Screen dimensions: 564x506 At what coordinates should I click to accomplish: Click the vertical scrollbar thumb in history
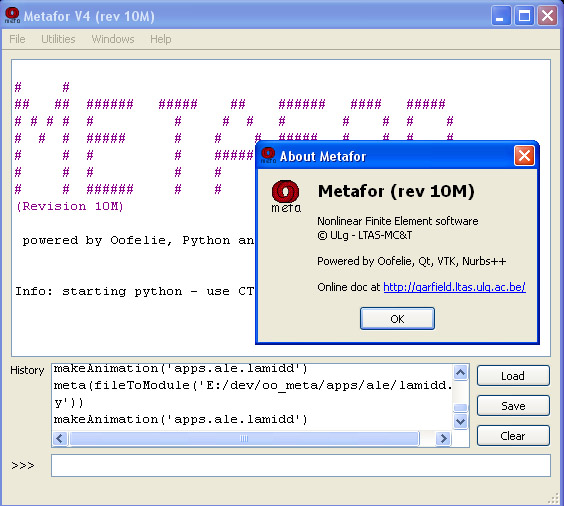point(460,407)
